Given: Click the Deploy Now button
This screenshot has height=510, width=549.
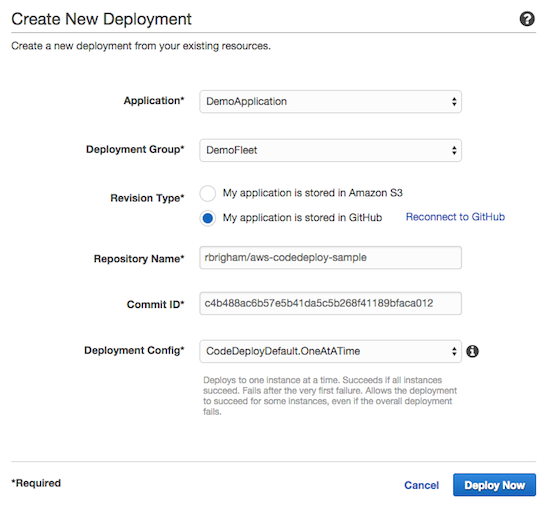Looking at the screenshot, I should coord(494,485).
